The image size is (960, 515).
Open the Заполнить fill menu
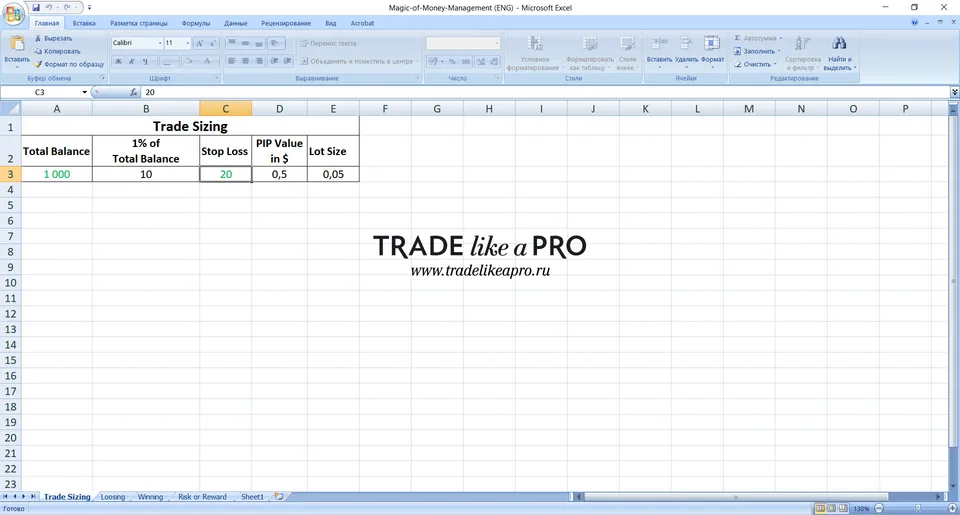pyautogui.click(x=757, y=51)
